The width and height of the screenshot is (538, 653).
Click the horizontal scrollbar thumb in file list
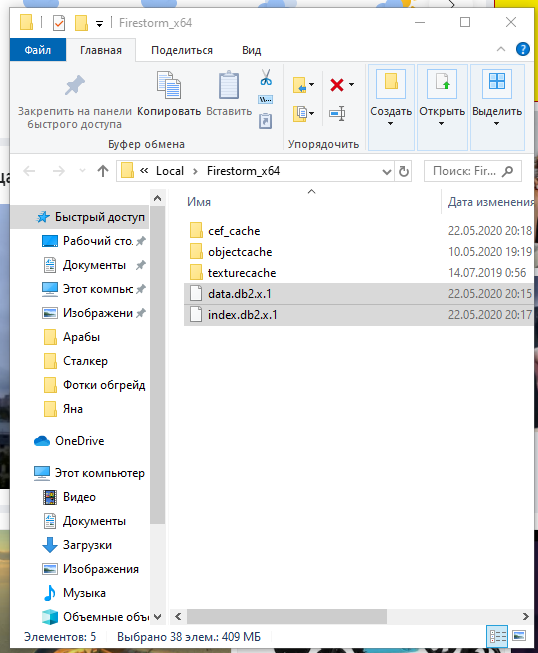(287, 616)
